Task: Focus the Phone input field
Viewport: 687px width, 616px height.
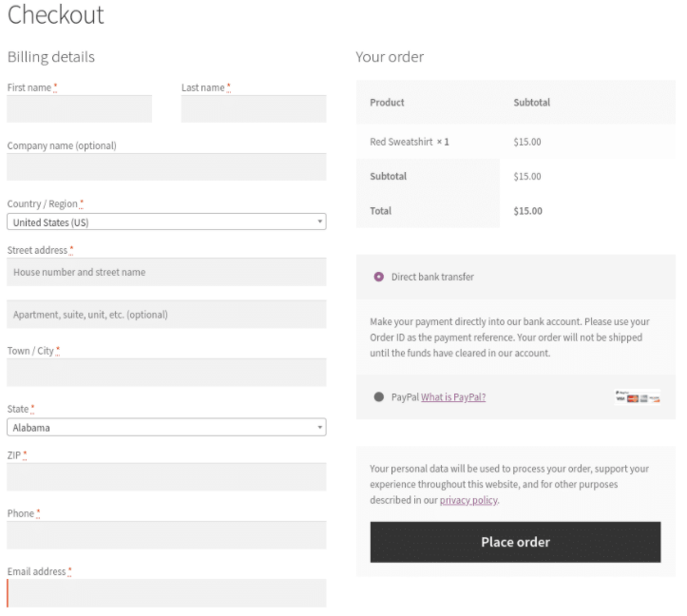Action: coord(166,535)
